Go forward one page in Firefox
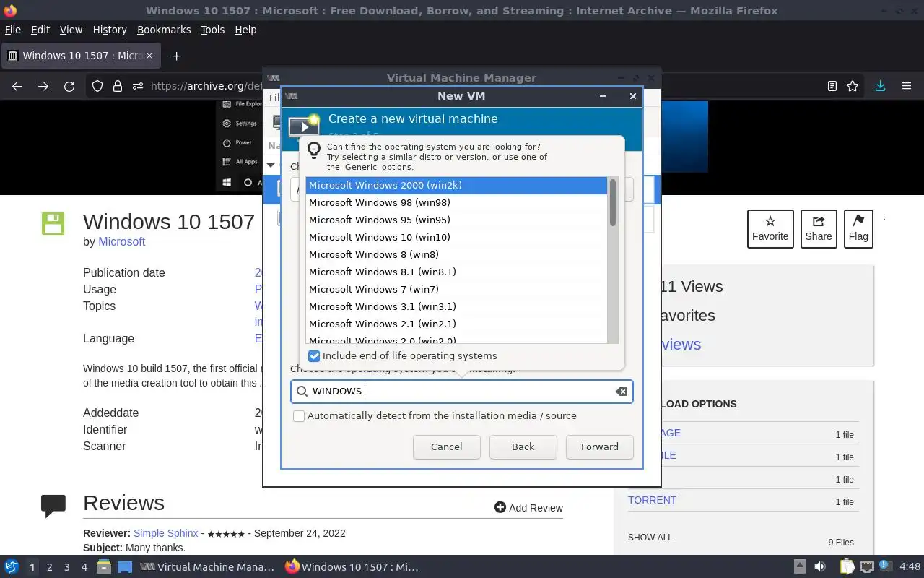This screenshot has height=578, width=924. tap(43, 86)
